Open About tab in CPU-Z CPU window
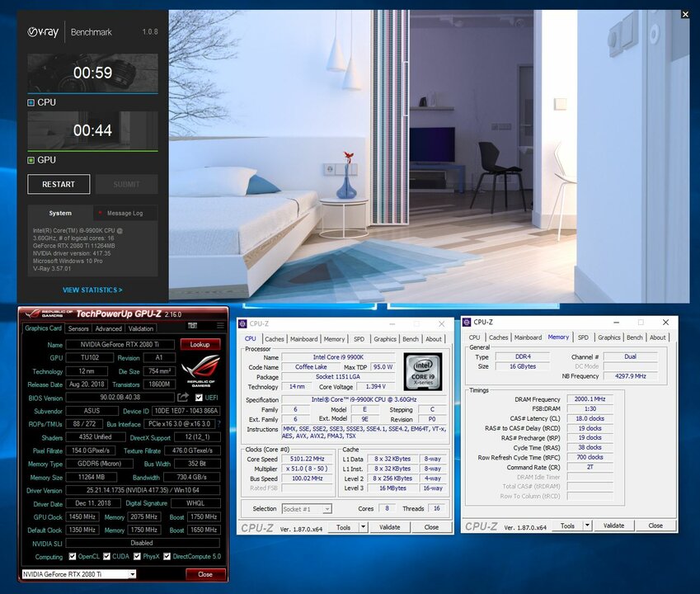The height and width of the screenshot is (594, 700). pyautogui.click(x=433, y=339)
